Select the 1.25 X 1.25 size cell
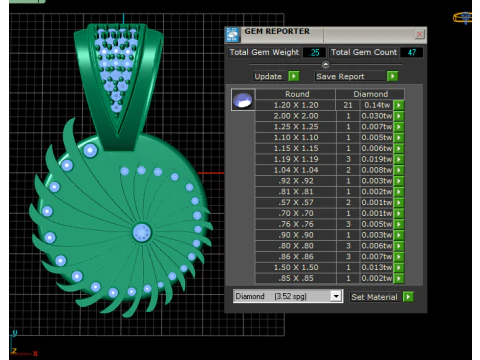Image resolution: width=480 pixels, height=360 pixels. point(296,127)
